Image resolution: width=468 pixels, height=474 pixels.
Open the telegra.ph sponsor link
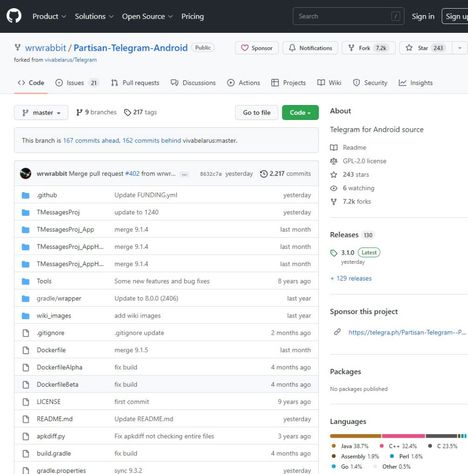point(407,332)
